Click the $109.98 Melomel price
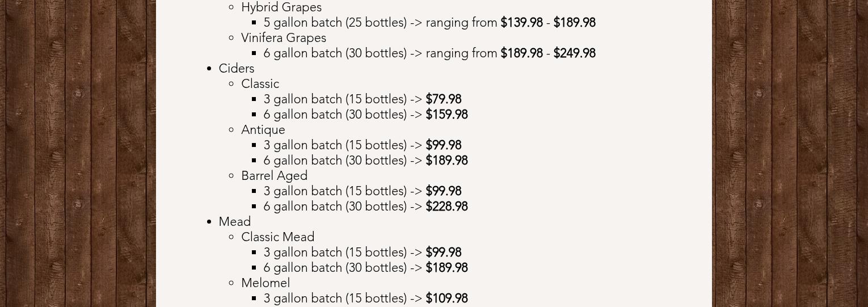Screen dimensions: 868x307 click(x=446, y=298)
